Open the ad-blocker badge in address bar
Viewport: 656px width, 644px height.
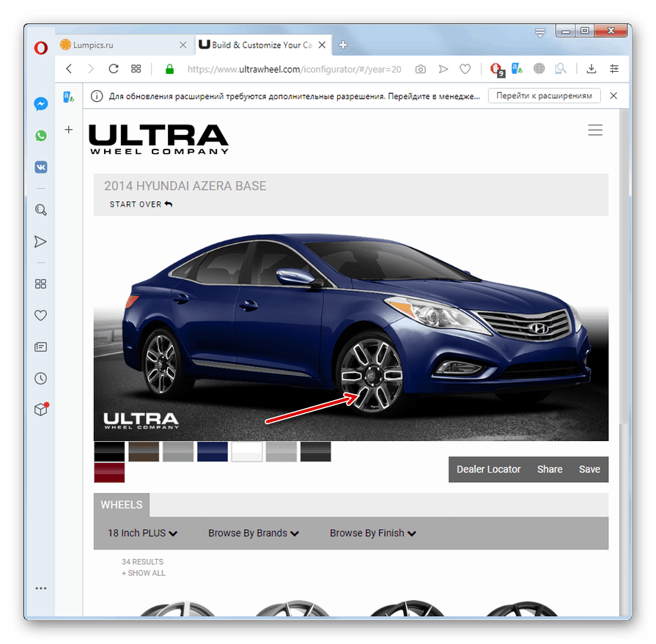[497, 68]
